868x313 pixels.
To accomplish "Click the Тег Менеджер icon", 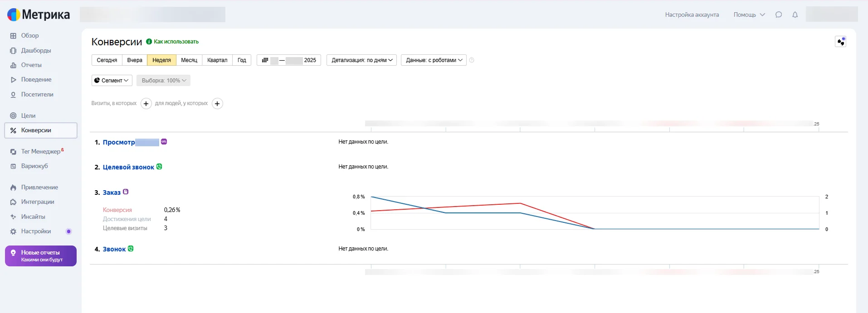I will tap(13, 152).
